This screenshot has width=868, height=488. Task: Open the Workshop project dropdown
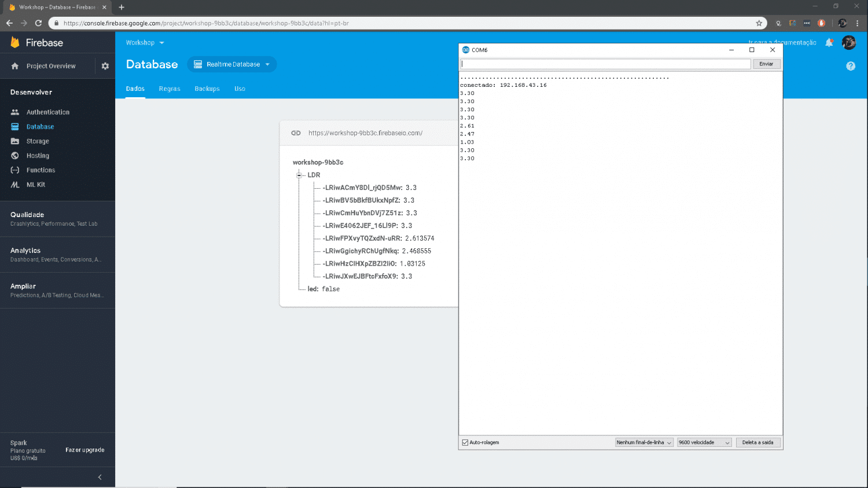click(x=145, y=43)
